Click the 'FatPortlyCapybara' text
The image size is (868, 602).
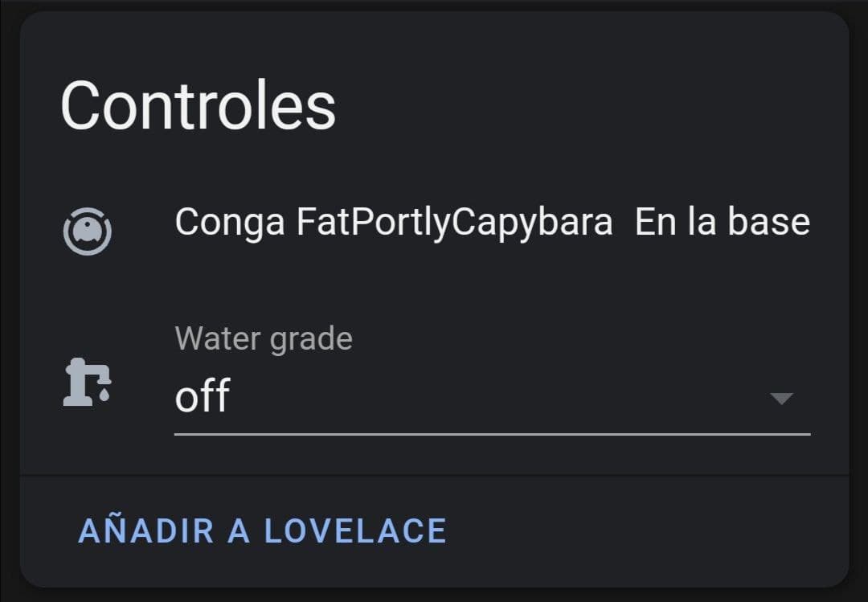(x=454, y=223)
